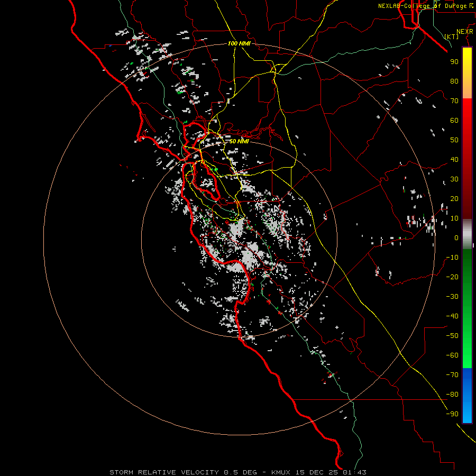Viewport: 476px width, 476px height.
Task: Click the NEXR label above the color bar
Action: point(465,32)
